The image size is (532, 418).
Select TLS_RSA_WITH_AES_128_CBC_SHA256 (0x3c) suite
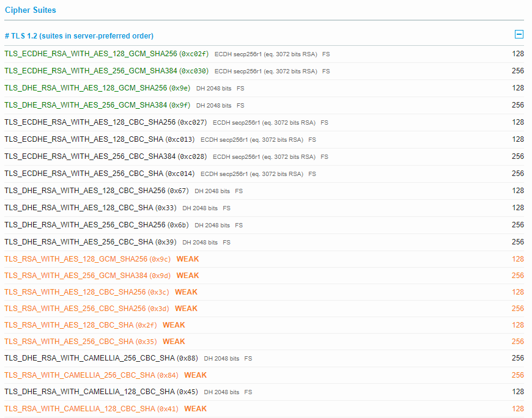click(86, 292)
